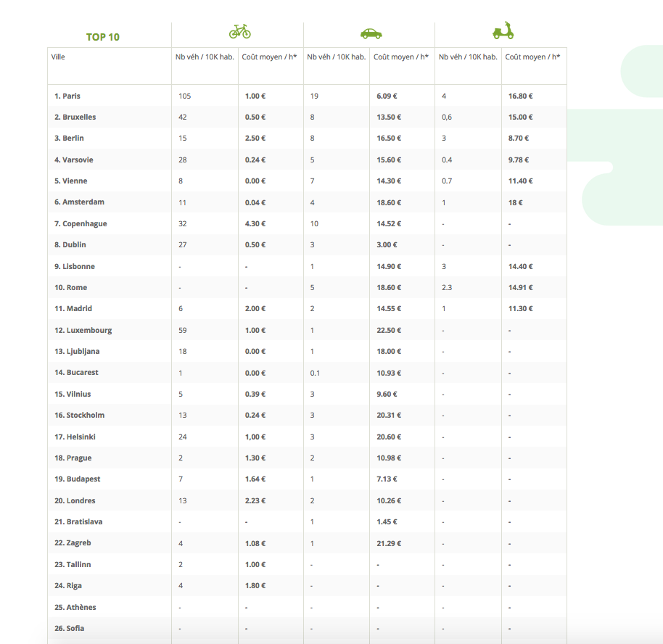Click the green scooter icon
The width and height of the screenshot is (663, 644).
coord(503,30)
